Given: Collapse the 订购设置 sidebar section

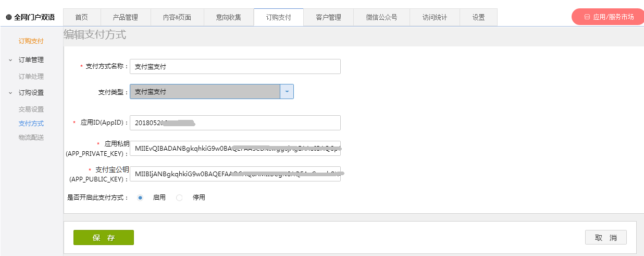Looking at the screenshot, I should pyautogui.click(x=10, y=93).
